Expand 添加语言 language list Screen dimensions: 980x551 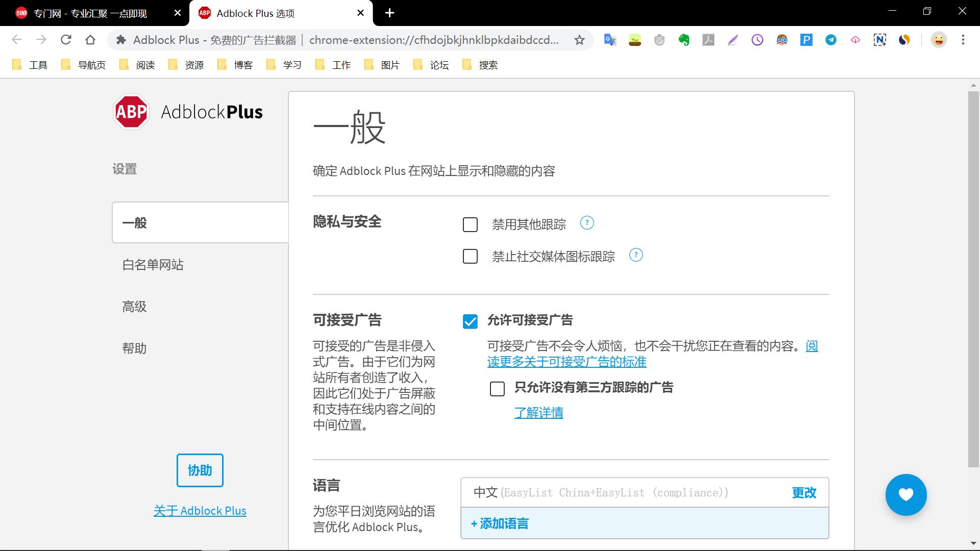point(500,523)
